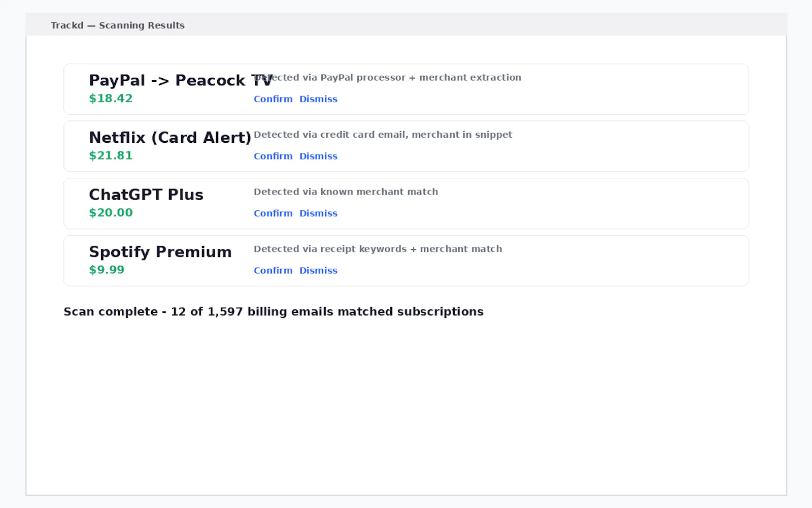Click the $18.42 price
Screen dimensions: 812x508
[x=111, y=99]
